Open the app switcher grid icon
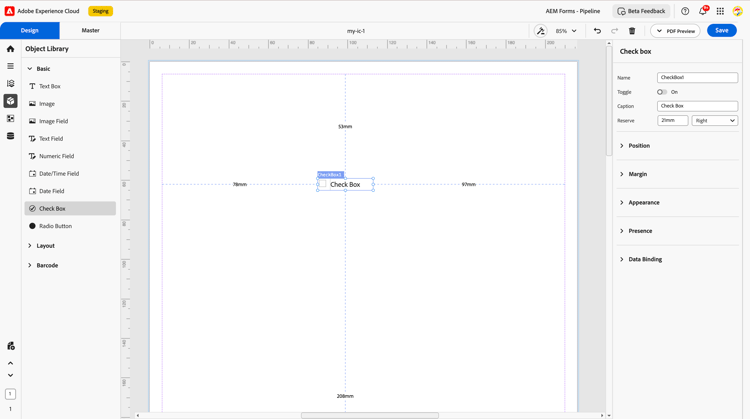This screenshot has width=750, height=419. pos(720,11)
